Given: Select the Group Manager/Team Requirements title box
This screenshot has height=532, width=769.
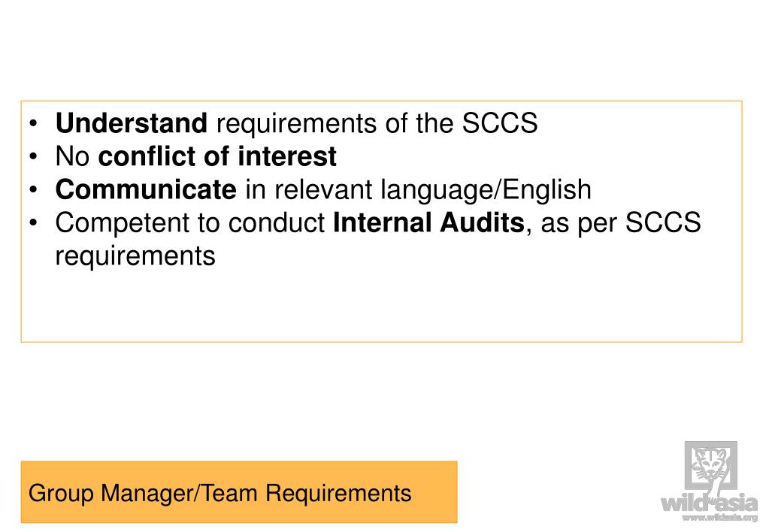Looking at the screenshot, I should coord(239,491).
